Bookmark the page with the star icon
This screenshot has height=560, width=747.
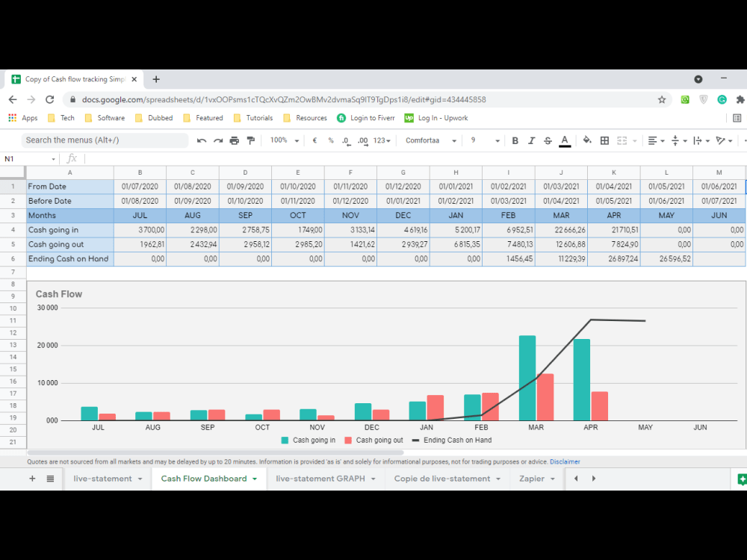(x=663, y=99)
